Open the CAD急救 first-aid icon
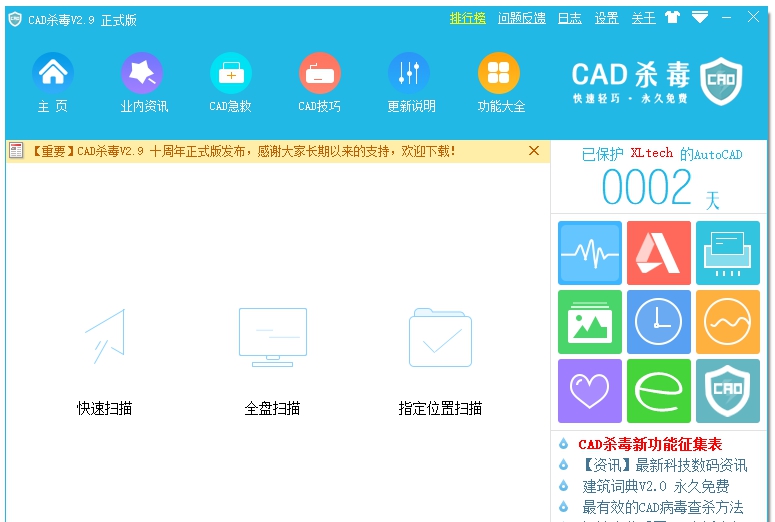 point(231,73)
